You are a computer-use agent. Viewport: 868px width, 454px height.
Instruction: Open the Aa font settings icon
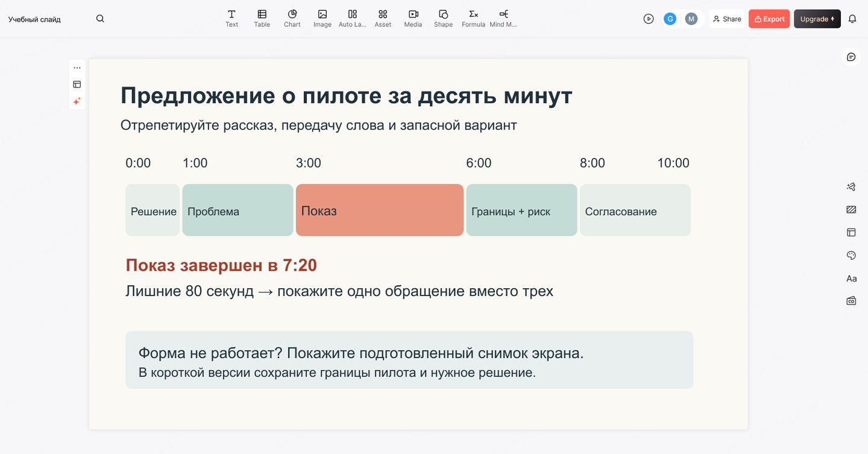(x=851, y=278)
